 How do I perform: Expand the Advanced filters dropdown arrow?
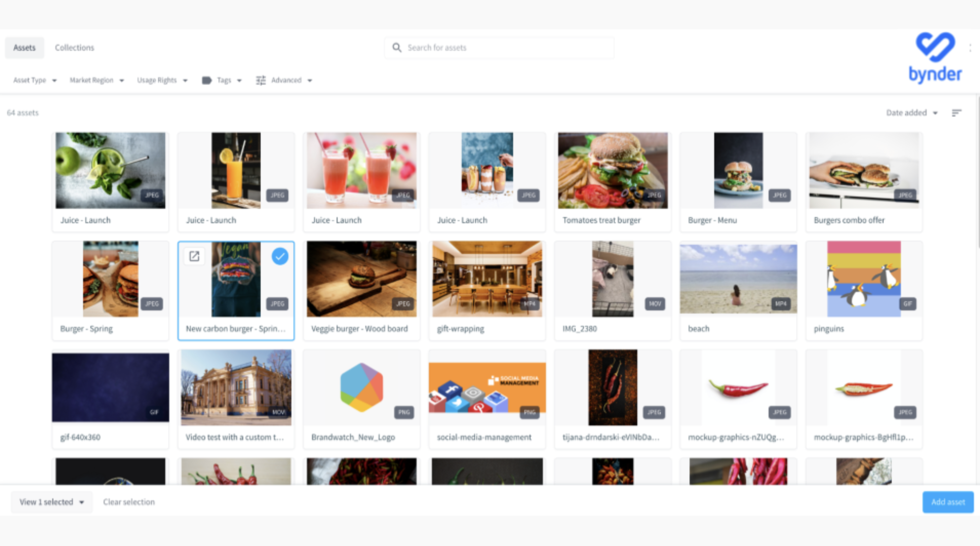pyautogui.click(x=309, y=81)
